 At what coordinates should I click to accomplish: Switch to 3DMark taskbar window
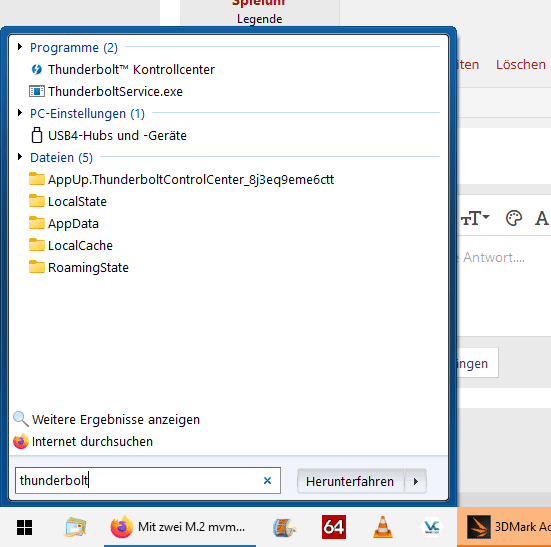click(x=504, y=527)
